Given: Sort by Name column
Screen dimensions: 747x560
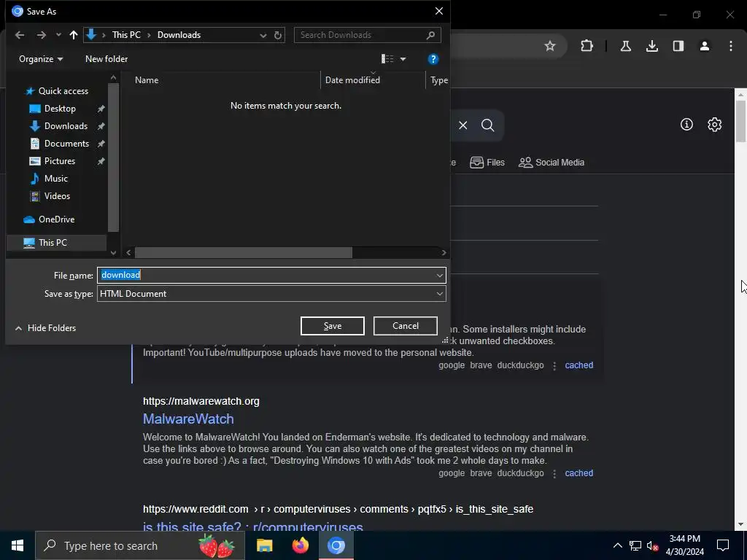Looking at the screenshot, I should 147,80.
